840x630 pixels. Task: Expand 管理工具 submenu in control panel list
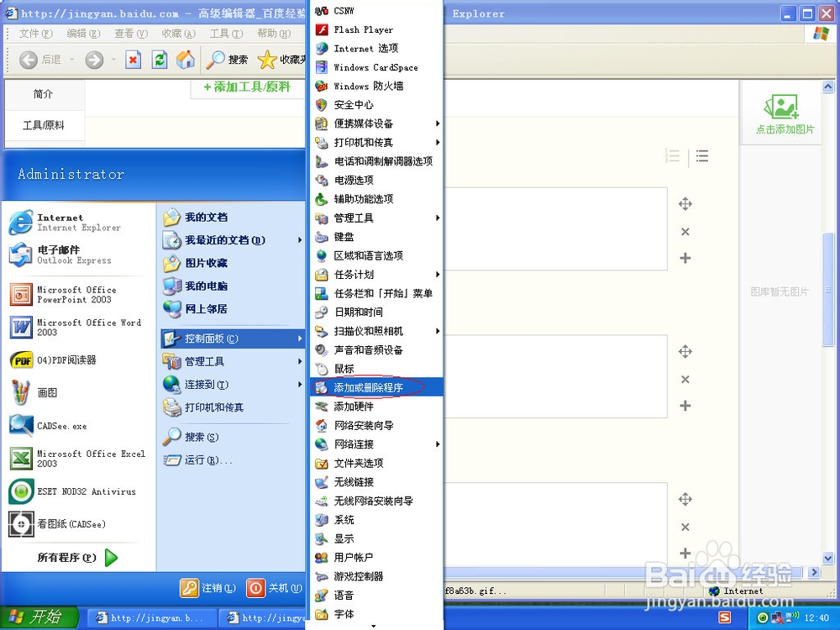point(376,218)
